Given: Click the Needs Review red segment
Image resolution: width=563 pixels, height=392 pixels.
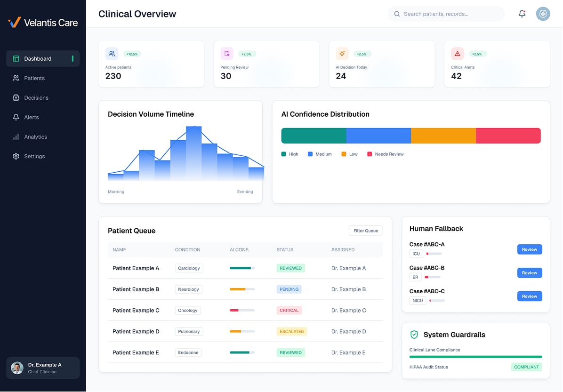Looking at the screenshot, I should [x=508, y=136].
